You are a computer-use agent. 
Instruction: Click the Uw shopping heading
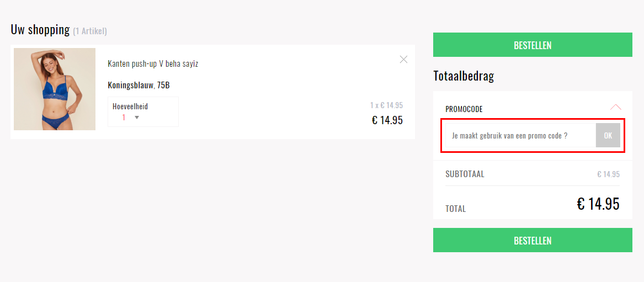pyautogui.click(x=40, y=30)
